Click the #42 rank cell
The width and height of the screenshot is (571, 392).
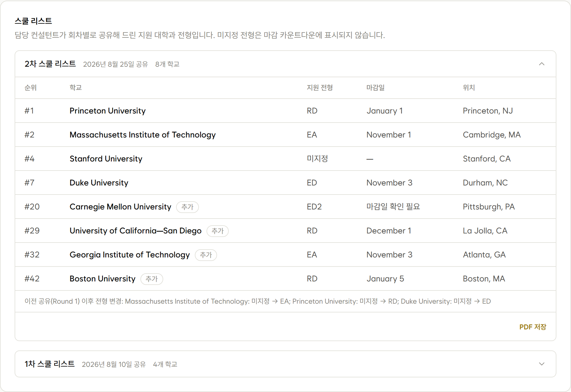pos(32,279)
